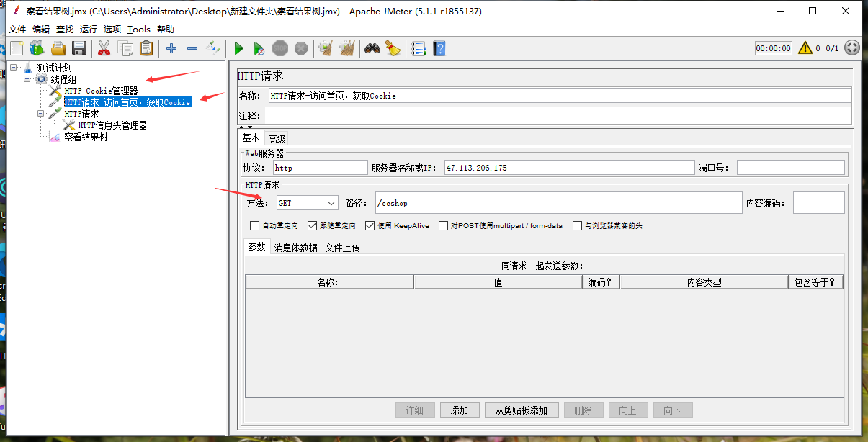Screen dimensions: 868x442
Task: Click the greyed-out Shutdown X icon
Action: tap(301, 48)
